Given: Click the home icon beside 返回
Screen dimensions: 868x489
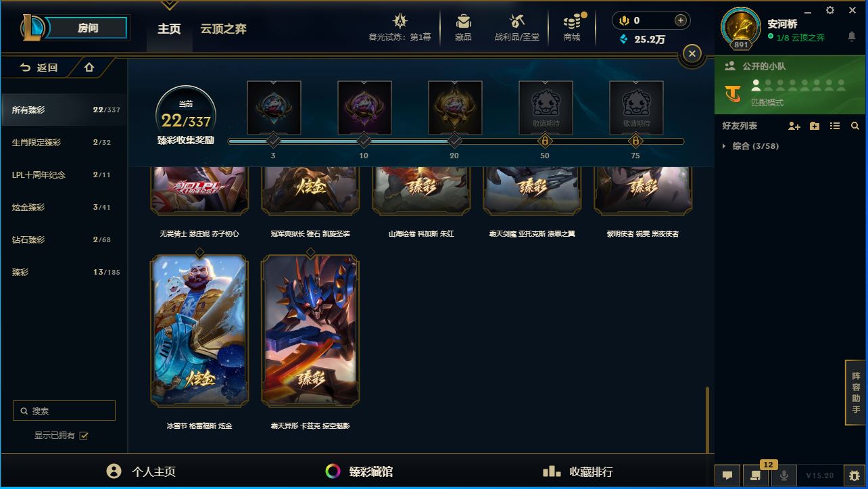Looking at the screenshot, I should coord(89,67).
